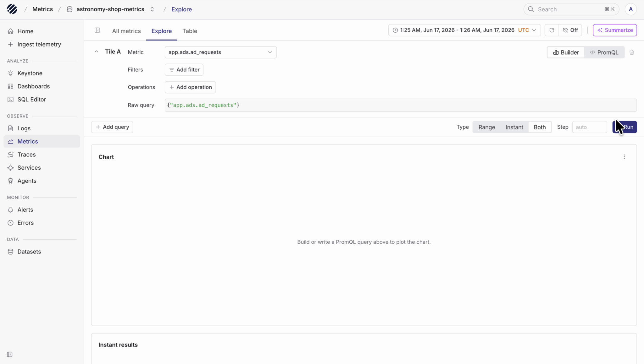Click Metrics in the breadcrumb
Screen dimensions: 644x364
(42, 9)
